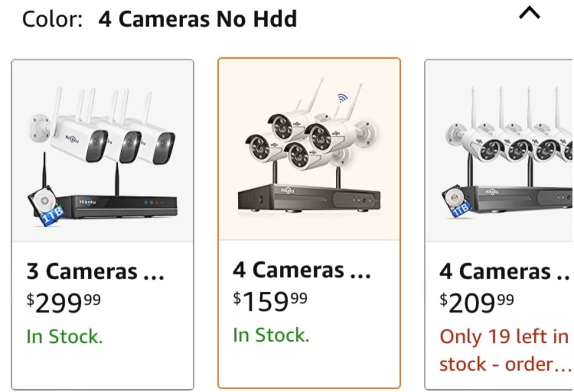Click the '4 Cameras No Hdd' selected value text
Viewport: 574px width, 392px height.
click(197, 19)
